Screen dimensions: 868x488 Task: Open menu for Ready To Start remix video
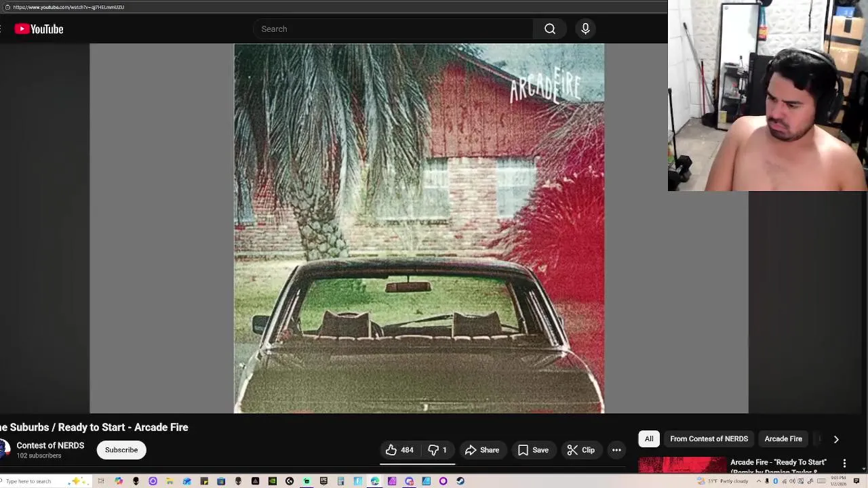(844, 463)
